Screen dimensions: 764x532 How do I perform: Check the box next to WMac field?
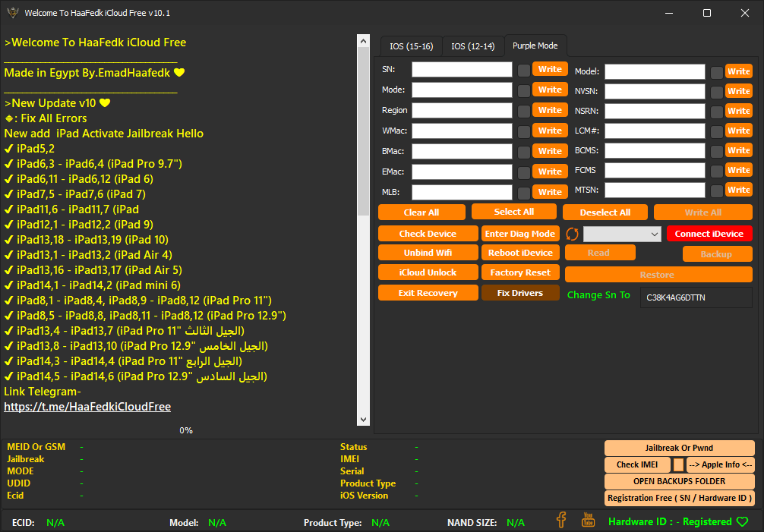[x=524, y=131]
